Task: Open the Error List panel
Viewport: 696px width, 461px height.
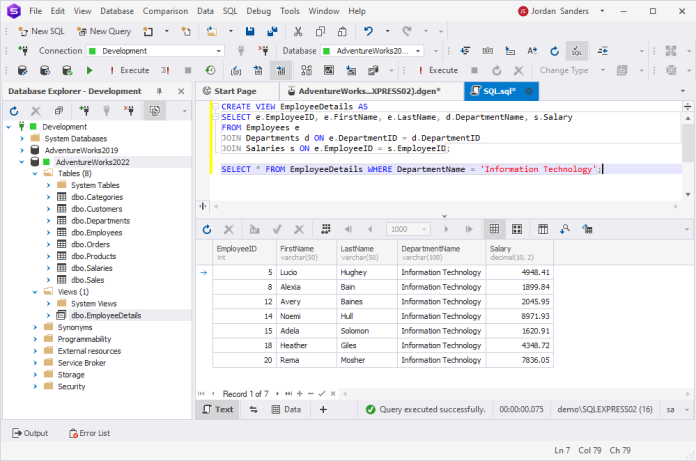Action: (x=90, y=433)
